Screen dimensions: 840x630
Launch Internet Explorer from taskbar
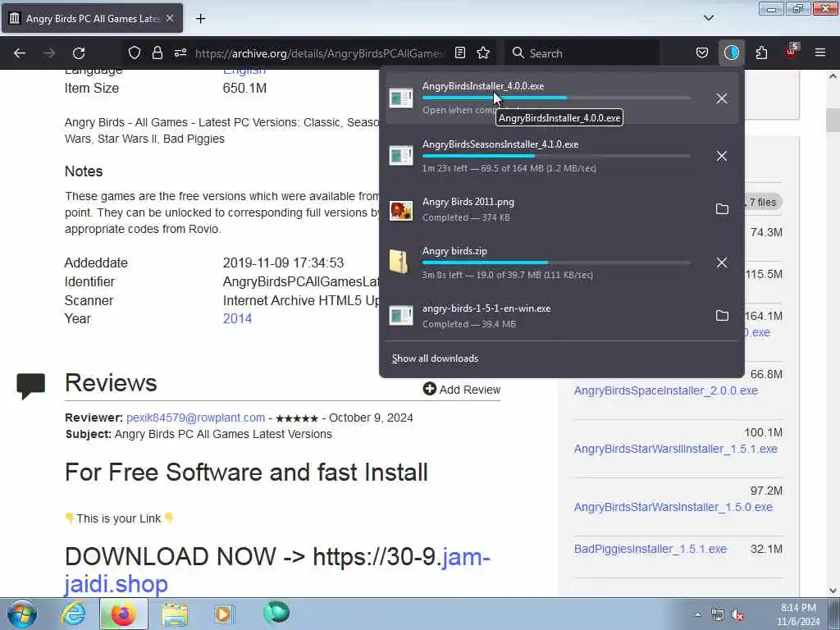[x=74, y=614]
